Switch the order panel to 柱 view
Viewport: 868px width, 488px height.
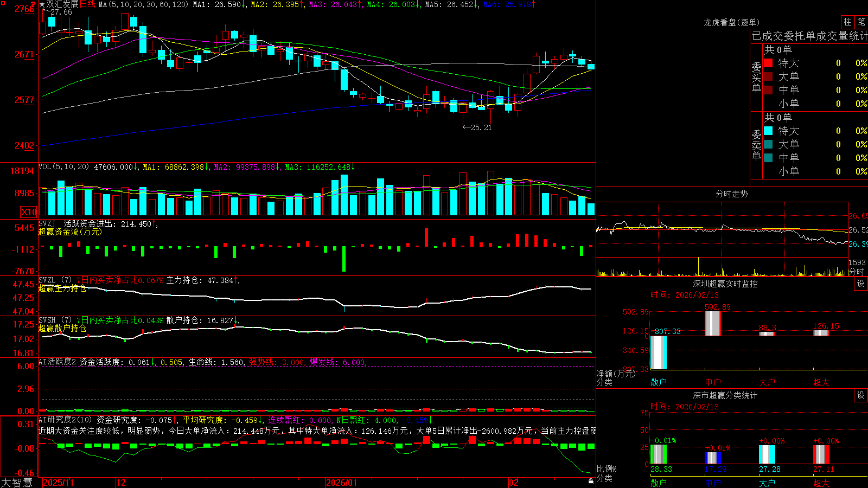847,22
